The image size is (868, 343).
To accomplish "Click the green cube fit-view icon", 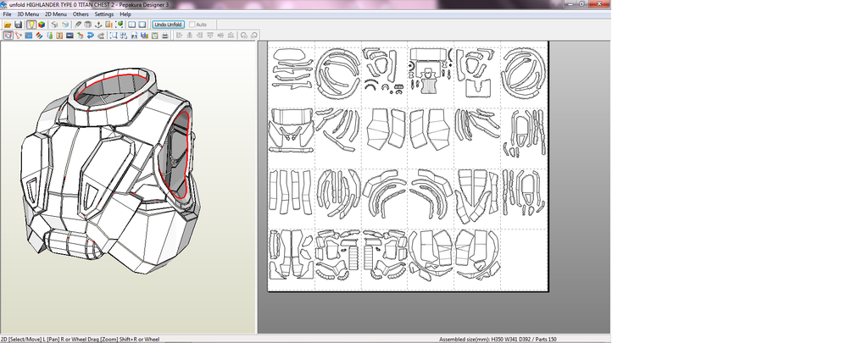I will (x=120, y=25).
